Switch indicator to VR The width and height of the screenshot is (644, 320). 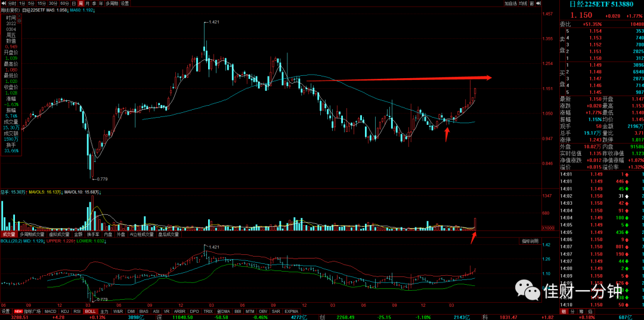(166, 312)
